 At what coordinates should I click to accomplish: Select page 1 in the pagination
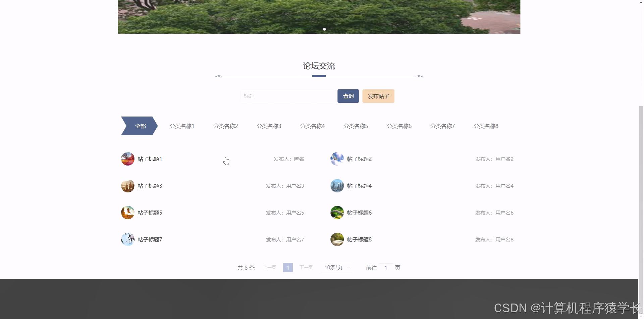coord(287,267)
